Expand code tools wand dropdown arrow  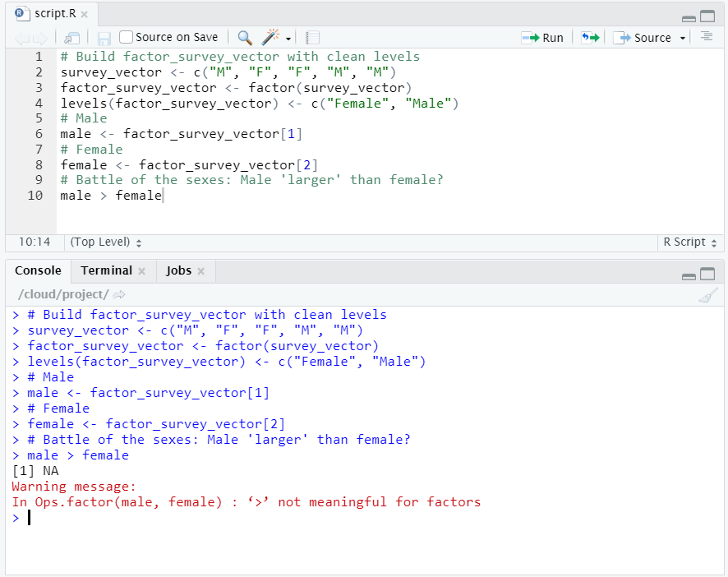(288, 39)
